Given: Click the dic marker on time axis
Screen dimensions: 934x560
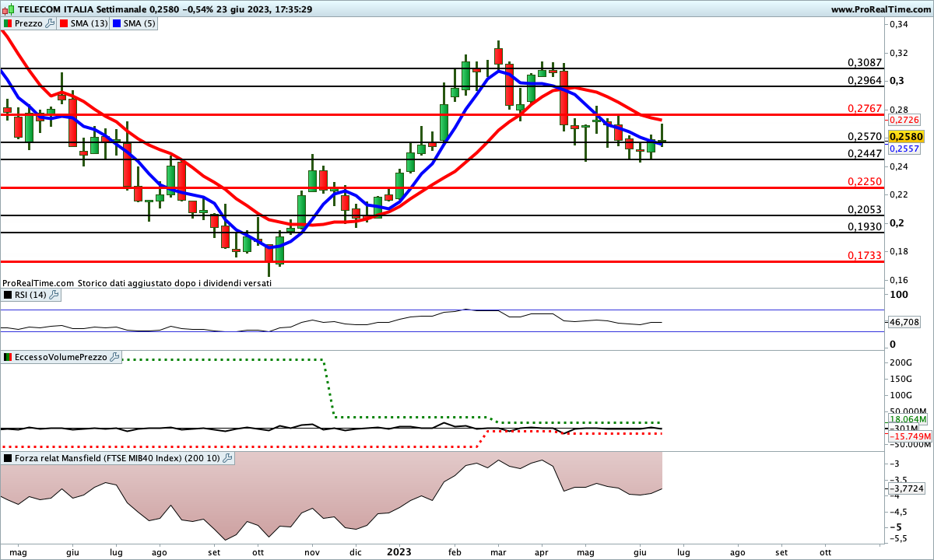Looking at the screenshot, I should click(x=354, y=552).
